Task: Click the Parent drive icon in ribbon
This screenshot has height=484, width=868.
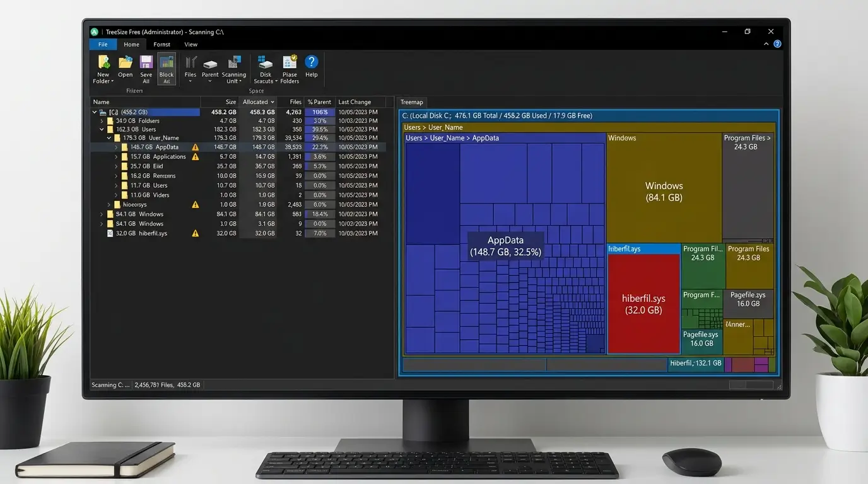Action: [x=210, y=62]
